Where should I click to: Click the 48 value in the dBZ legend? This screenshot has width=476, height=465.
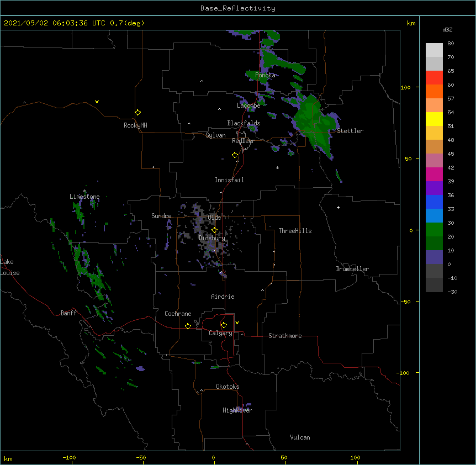(x=451, y=140)
